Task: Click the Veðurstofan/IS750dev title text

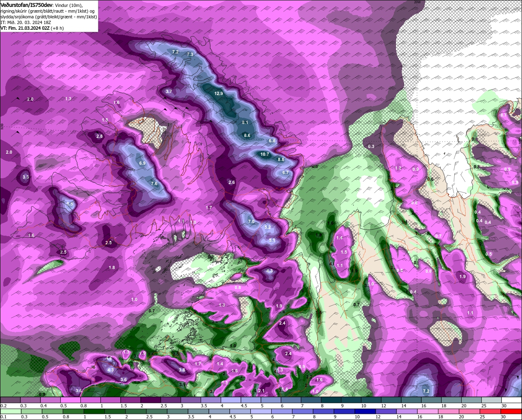Action: click(x=27, y=4)
